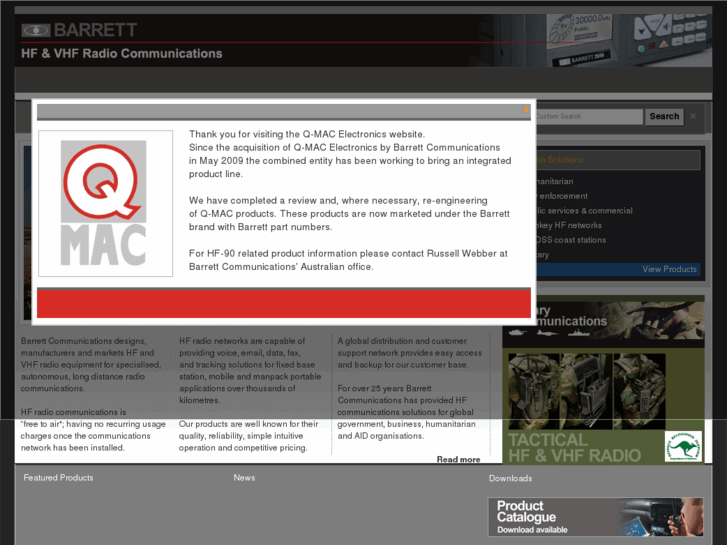
Task: Open View Products link
Action: coord(669,269)
